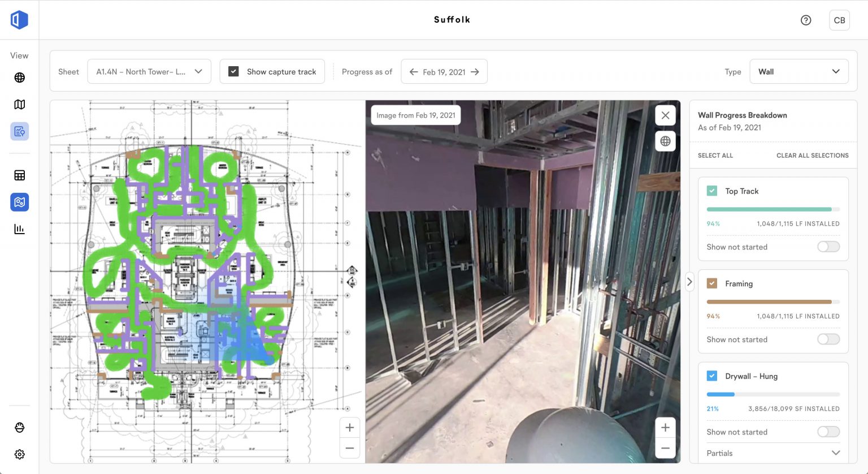Advance progress date with right arrow

(x=476, y=71)
